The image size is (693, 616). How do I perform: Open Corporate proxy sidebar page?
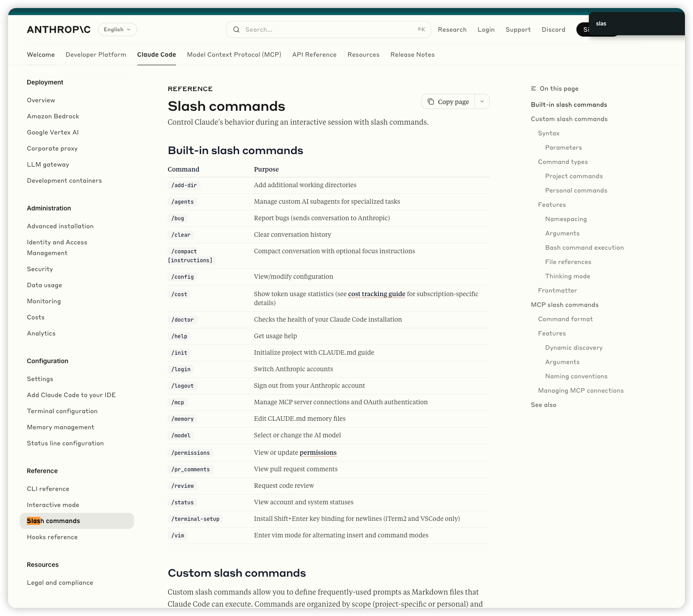pos(52,148)
